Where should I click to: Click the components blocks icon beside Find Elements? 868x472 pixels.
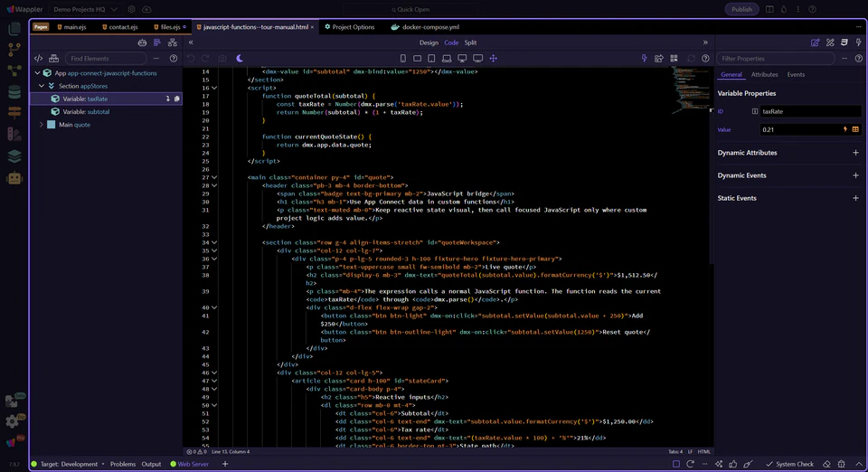click(x=53, y=58)
